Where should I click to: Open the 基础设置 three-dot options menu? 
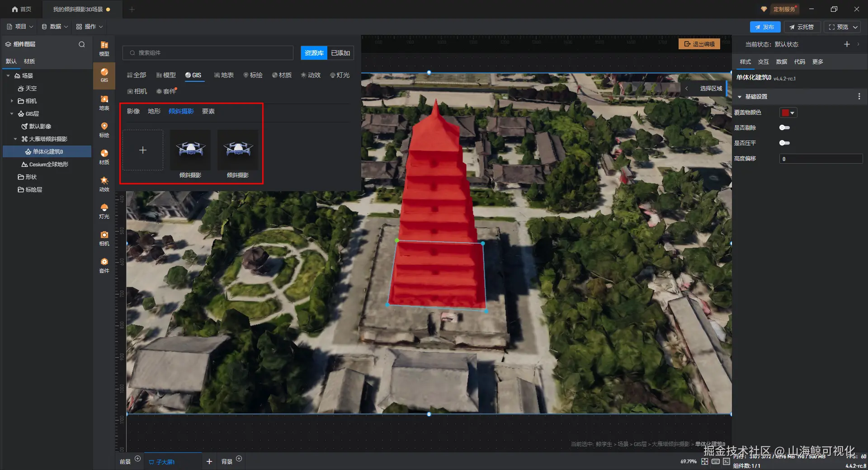(859, 96)
